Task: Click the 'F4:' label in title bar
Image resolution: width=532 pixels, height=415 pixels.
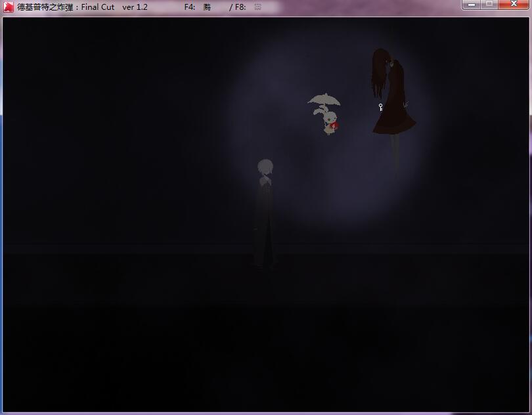Action: pyautogui.click(x=190, y=7)
